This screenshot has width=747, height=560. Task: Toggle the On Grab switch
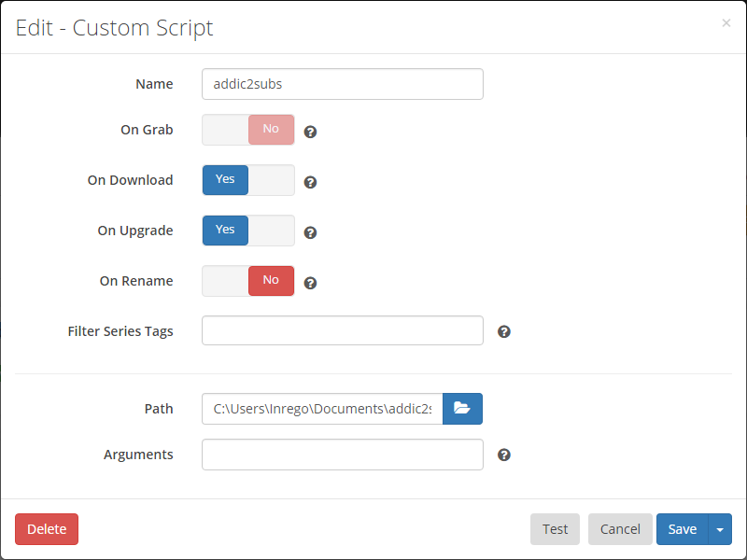tap(248, 130)
